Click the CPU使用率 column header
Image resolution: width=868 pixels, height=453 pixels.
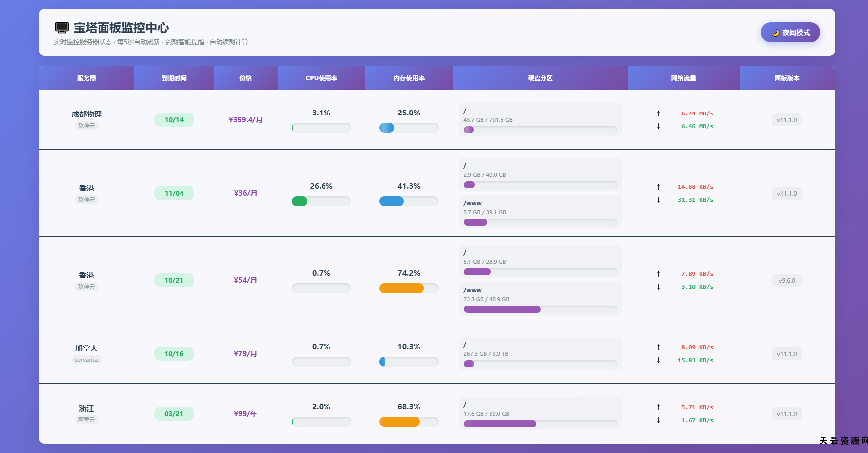[x=321, y=78]
